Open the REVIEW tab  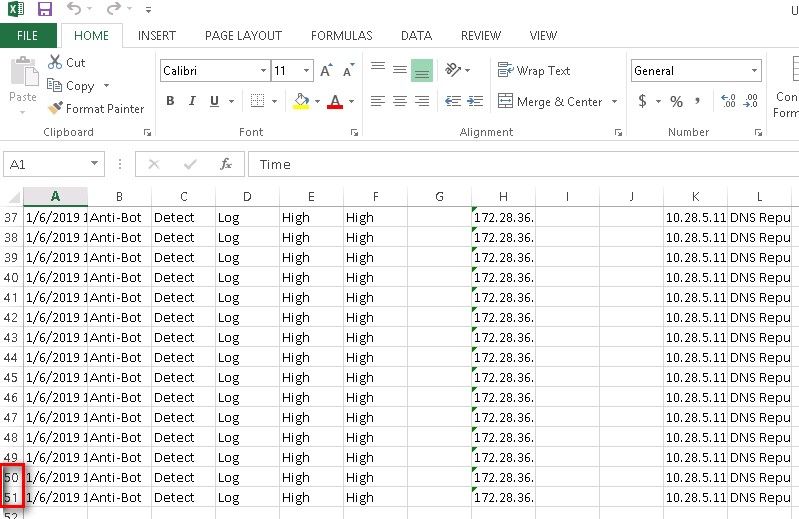pos(481,36)
